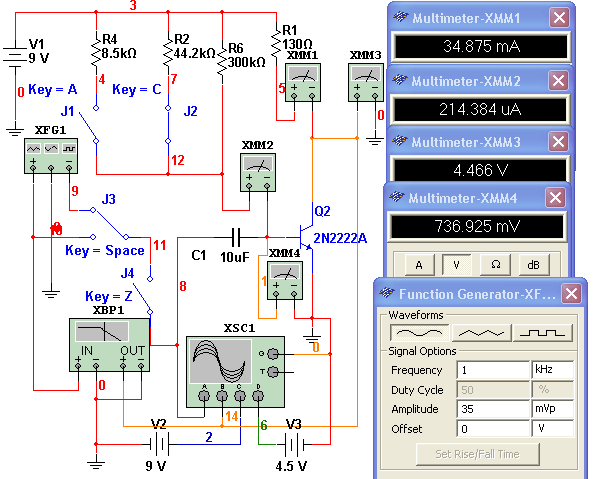594x479 pixels.
Task: Click the 2N2222A transistor label
Action: coord(340,238)
